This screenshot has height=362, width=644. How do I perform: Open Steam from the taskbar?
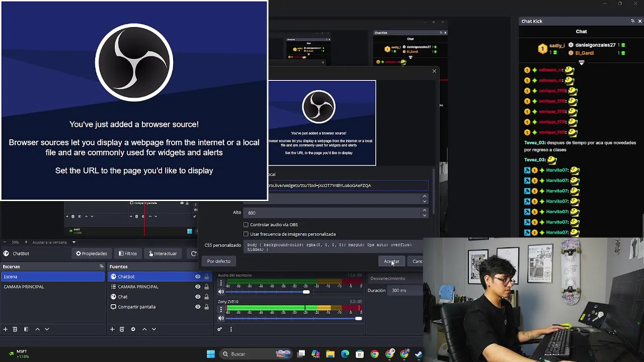point(418,354)
